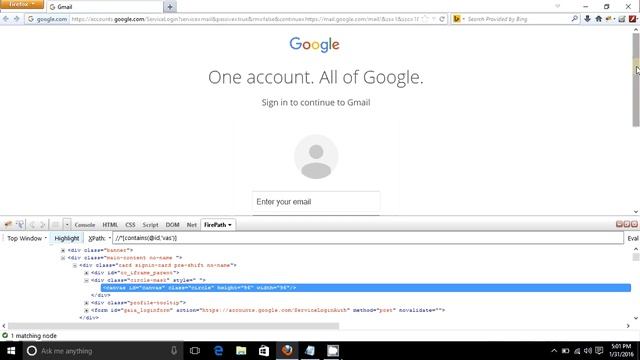Click the Enter your email field
Viewport: 640px width, 360px height.
(316, 202)
